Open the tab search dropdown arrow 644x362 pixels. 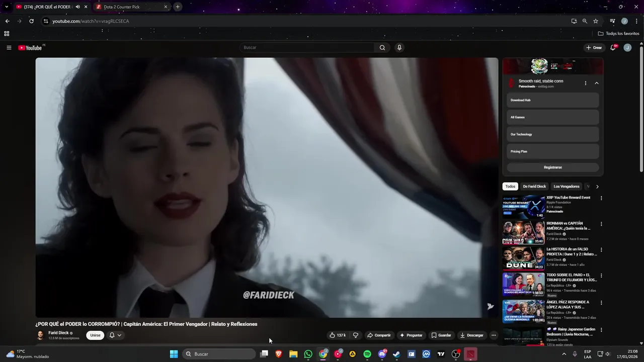click(x=6, y=7)
